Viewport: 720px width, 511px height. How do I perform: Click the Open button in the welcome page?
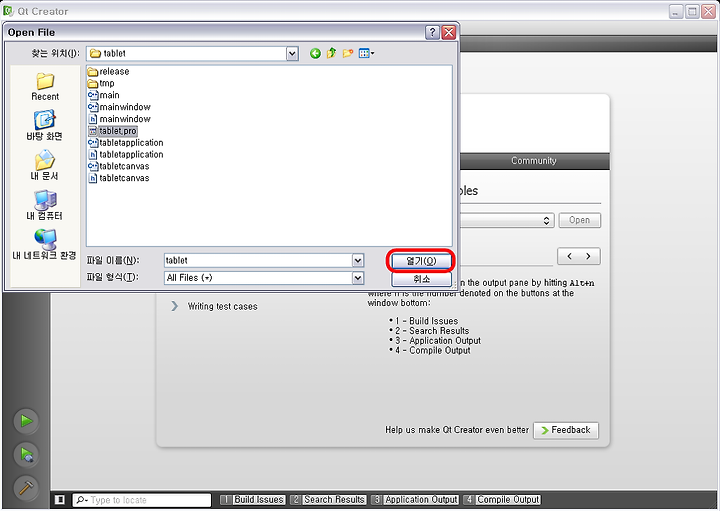(x=579, y=220)
